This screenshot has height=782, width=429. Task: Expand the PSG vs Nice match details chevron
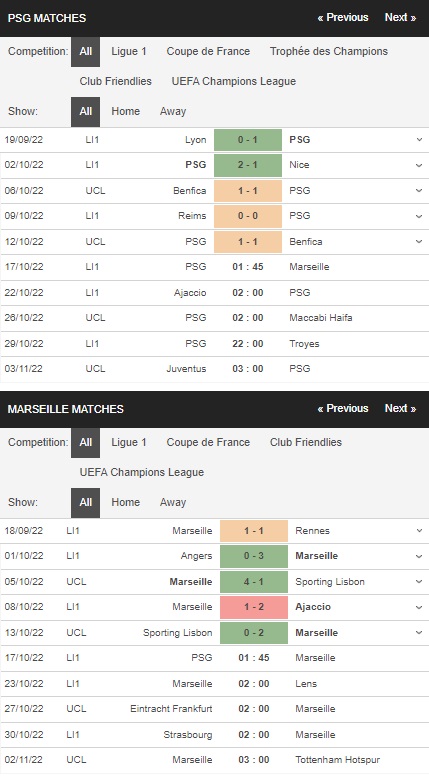click(419, 165)
